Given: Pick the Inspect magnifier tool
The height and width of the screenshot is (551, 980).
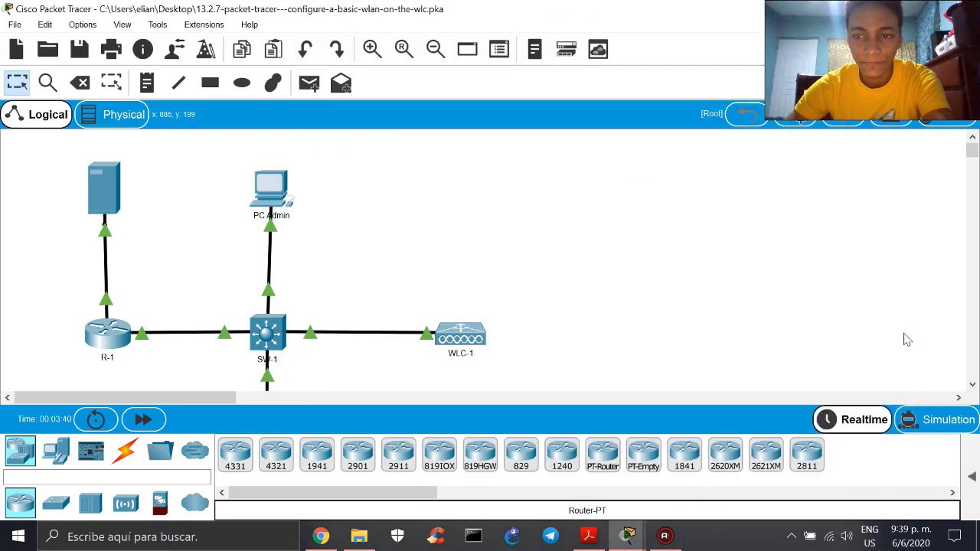Looking at the screenshot, I should pyautogui.click(x=47, y=83).
